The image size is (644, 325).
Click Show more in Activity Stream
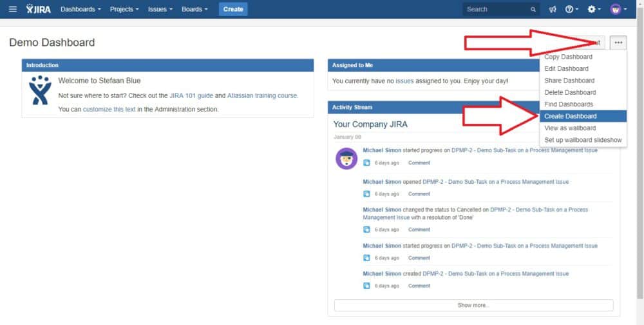(x=473, y=305)
